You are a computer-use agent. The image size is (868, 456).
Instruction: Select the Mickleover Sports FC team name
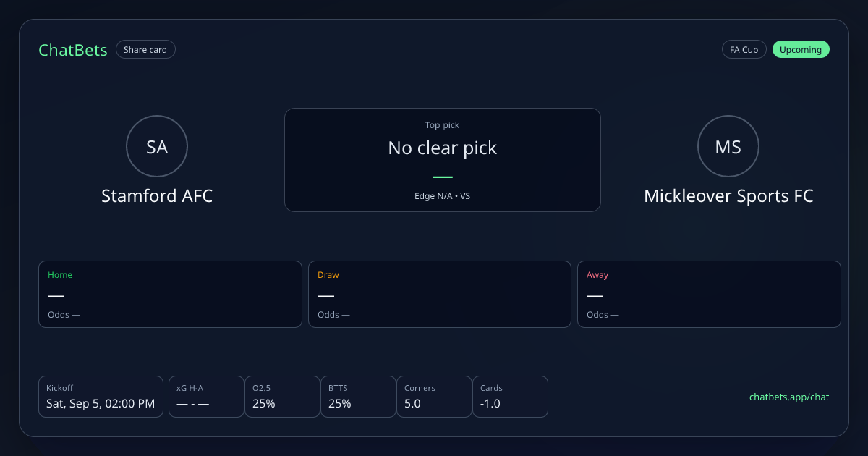click(x=728, y=196)
